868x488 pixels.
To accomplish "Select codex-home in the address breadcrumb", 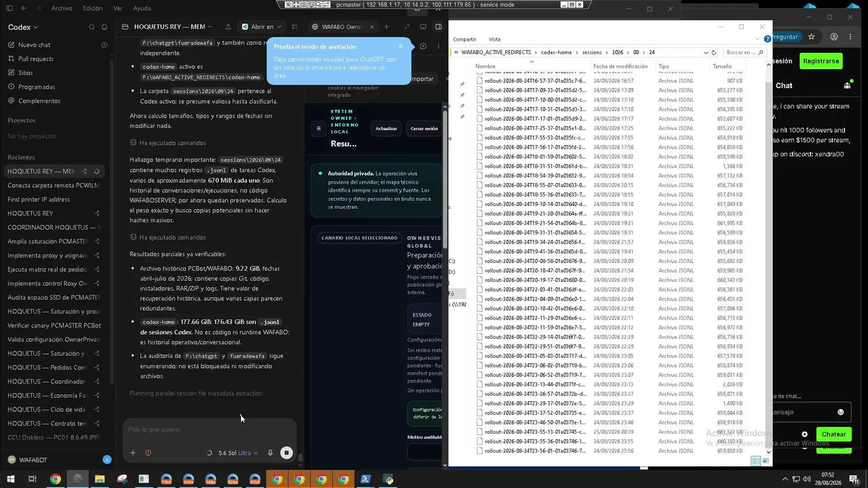I will pos(555,52).
